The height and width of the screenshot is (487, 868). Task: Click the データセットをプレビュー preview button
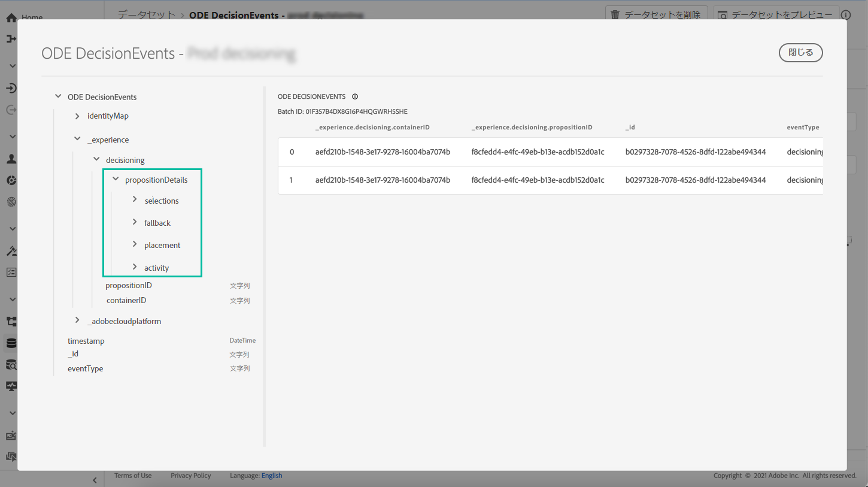[x=775, y=15]
